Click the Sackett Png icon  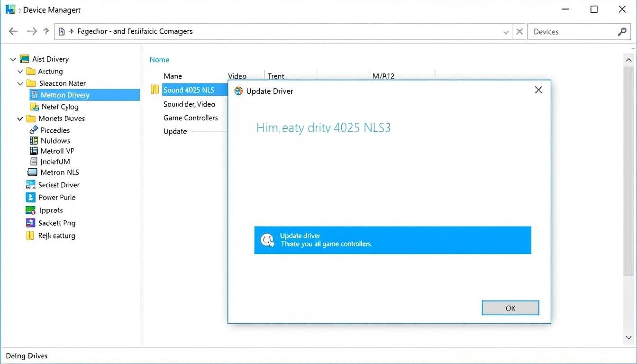31,223
